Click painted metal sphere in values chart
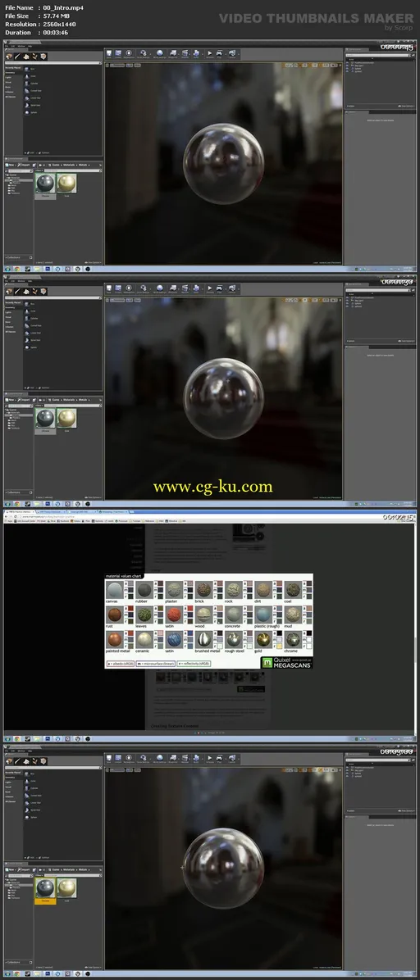420x980 pixels. (113, 639)
